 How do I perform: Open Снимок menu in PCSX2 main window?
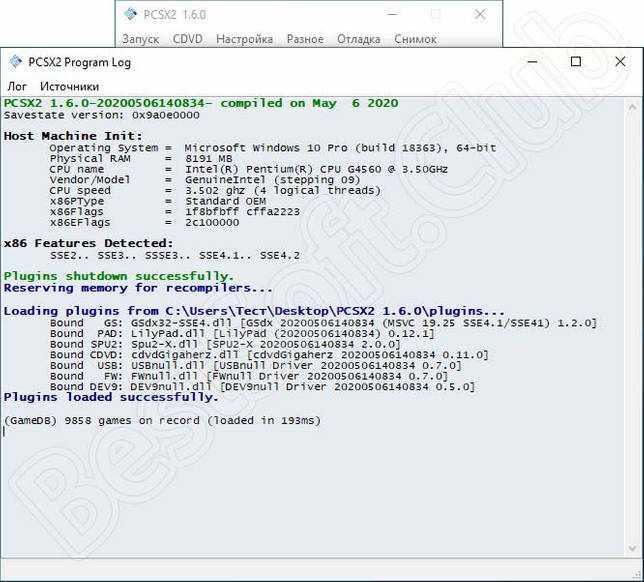coord(415,39)
